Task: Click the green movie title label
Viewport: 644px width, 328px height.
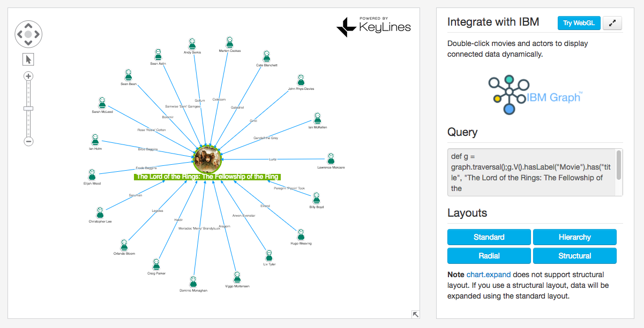Action: point(207,177)
